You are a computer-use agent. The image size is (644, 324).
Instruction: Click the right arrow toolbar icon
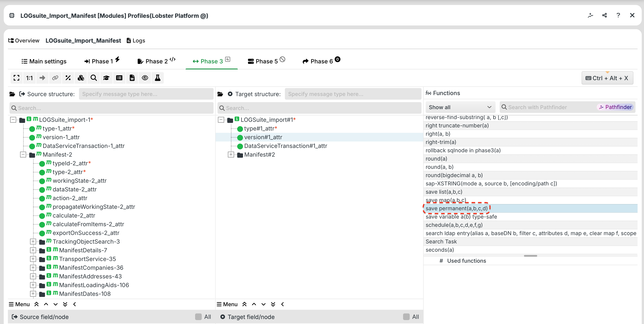click(x=42, y=78)
